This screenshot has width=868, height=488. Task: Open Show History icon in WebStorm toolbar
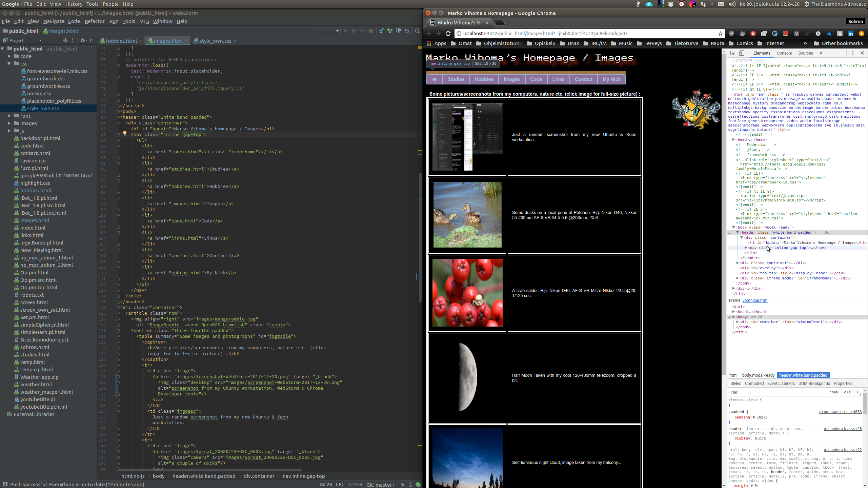(398, 31)
